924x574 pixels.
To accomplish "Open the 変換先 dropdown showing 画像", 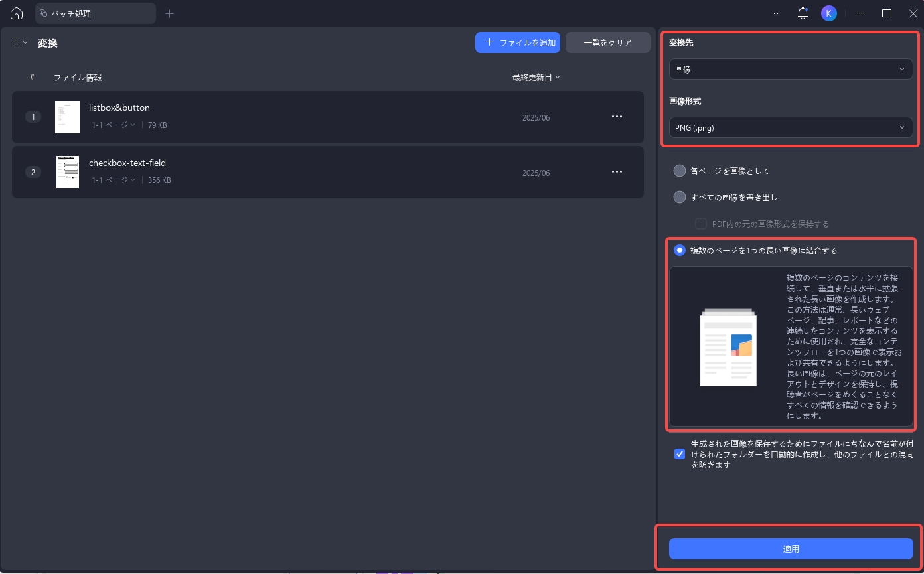I will click(x=791, y=69).
